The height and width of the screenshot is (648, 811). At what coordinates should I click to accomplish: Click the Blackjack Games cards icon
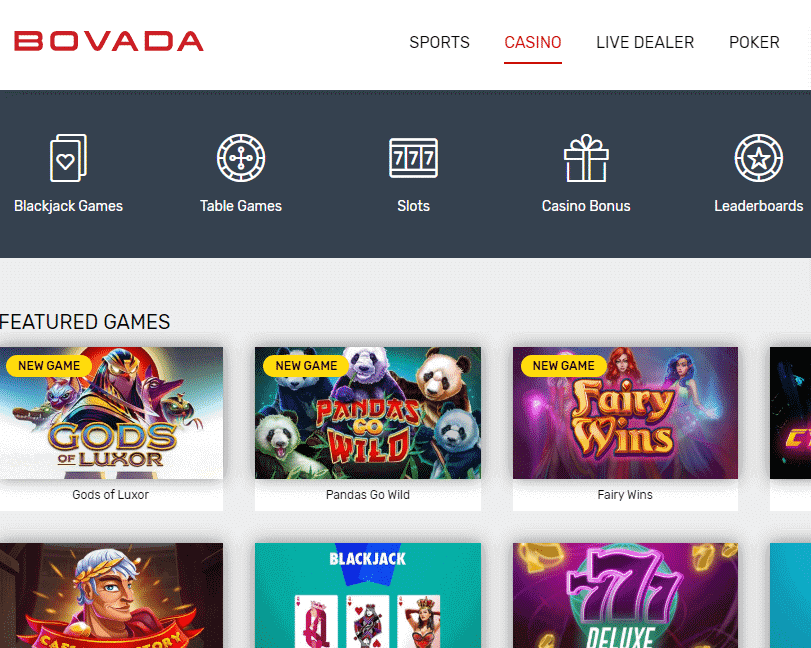pyautogui.click(x=68, y=158)
